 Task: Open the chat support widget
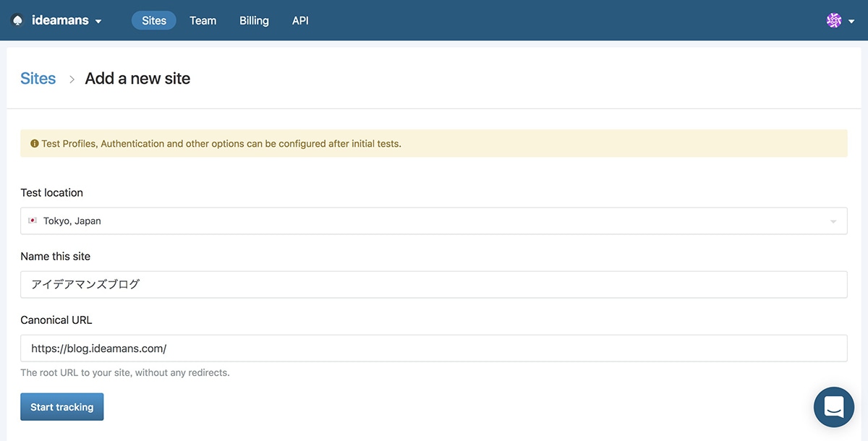[834, 407]
